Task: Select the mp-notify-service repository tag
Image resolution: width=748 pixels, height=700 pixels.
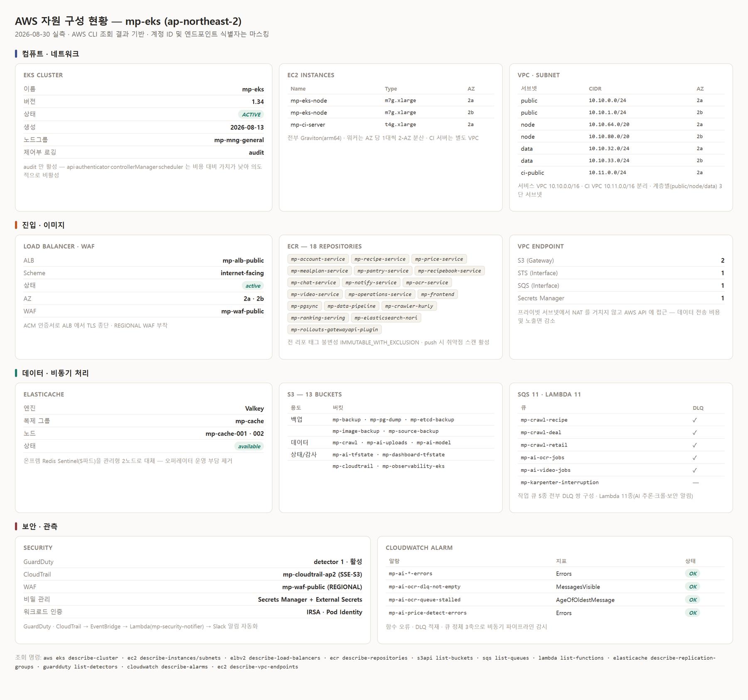Action: click(x=371, y=282)
